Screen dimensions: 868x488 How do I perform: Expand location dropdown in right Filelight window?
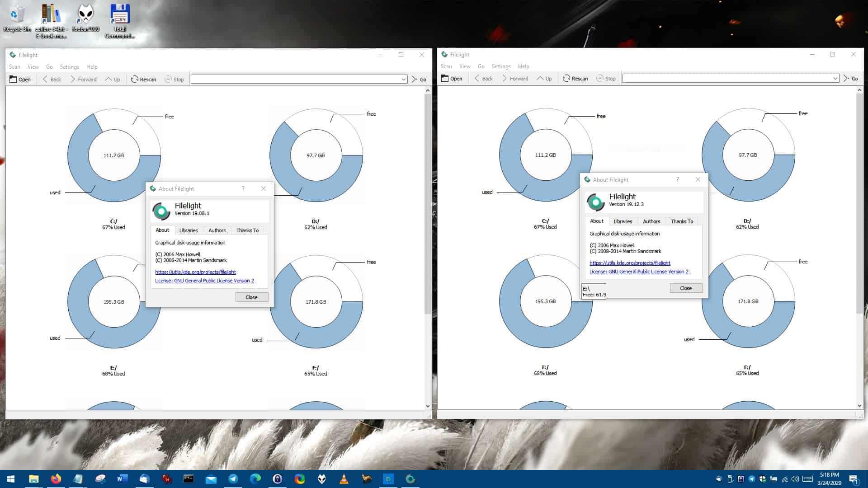pos(835,79)
